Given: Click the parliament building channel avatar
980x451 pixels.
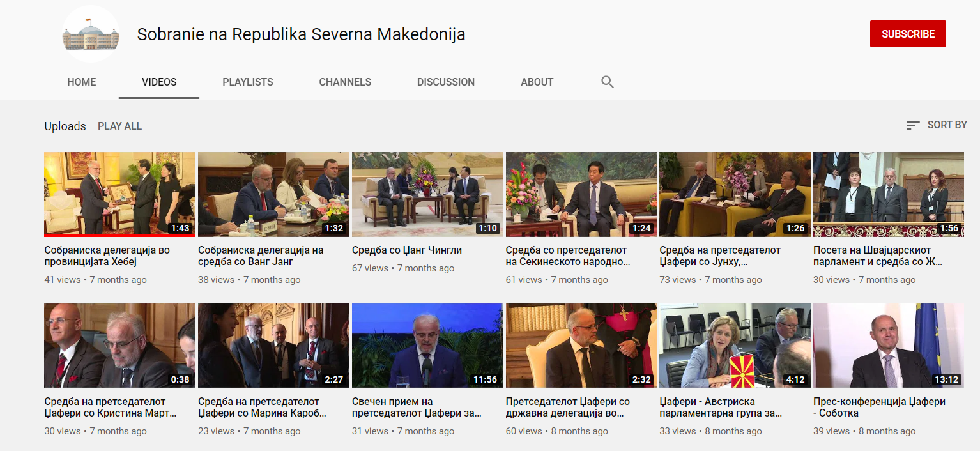Looking at the screenshot, I should (91, 34).
